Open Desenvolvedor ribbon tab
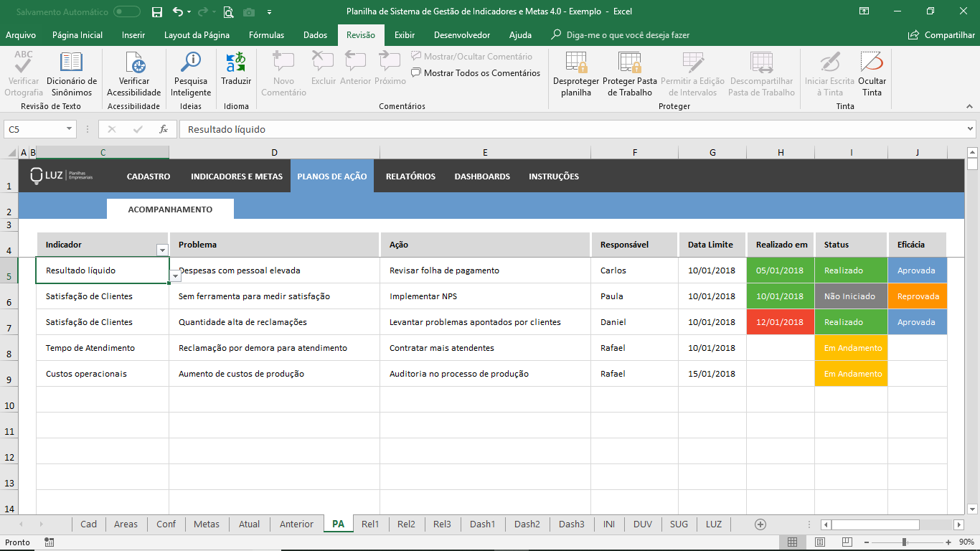Viewport: 980px width, 551px height. (x=462, y=35)
